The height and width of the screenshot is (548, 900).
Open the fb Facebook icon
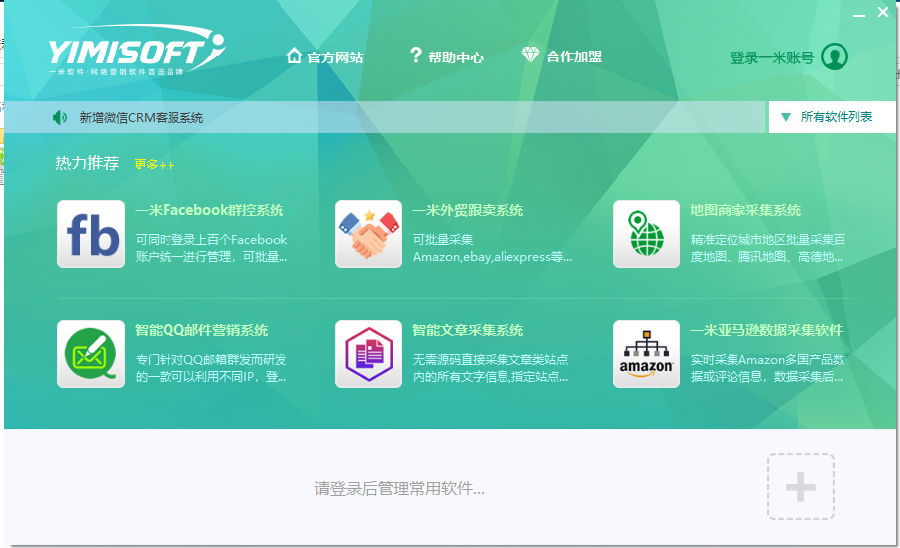(x=91, y=234)
